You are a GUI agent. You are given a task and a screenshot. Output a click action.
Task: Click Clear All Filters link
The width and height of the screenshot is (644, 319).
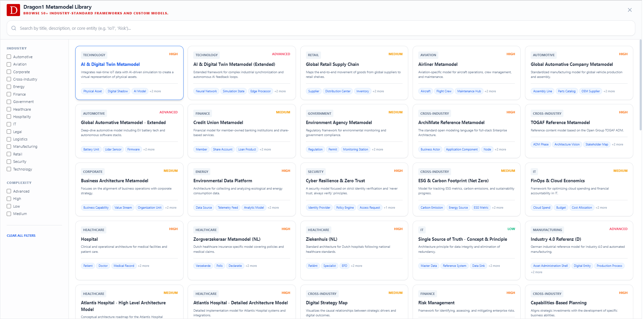point(21,236)
